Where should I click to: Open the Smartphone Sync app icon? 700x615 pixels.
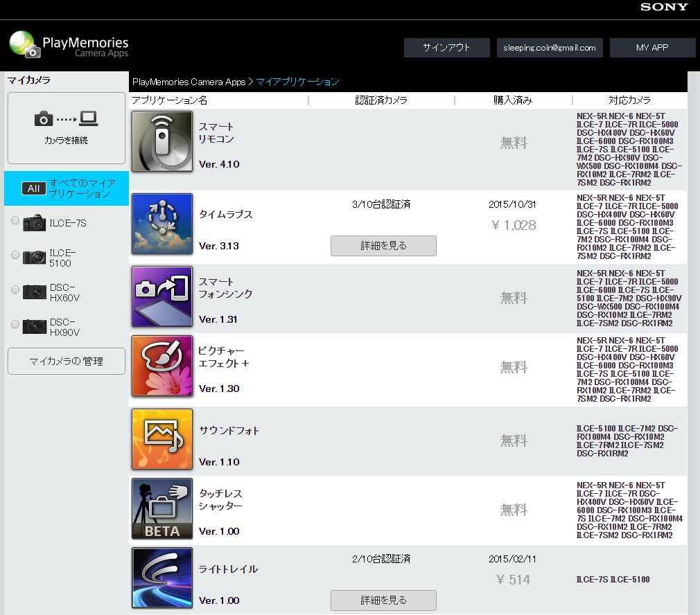point(162,296)
